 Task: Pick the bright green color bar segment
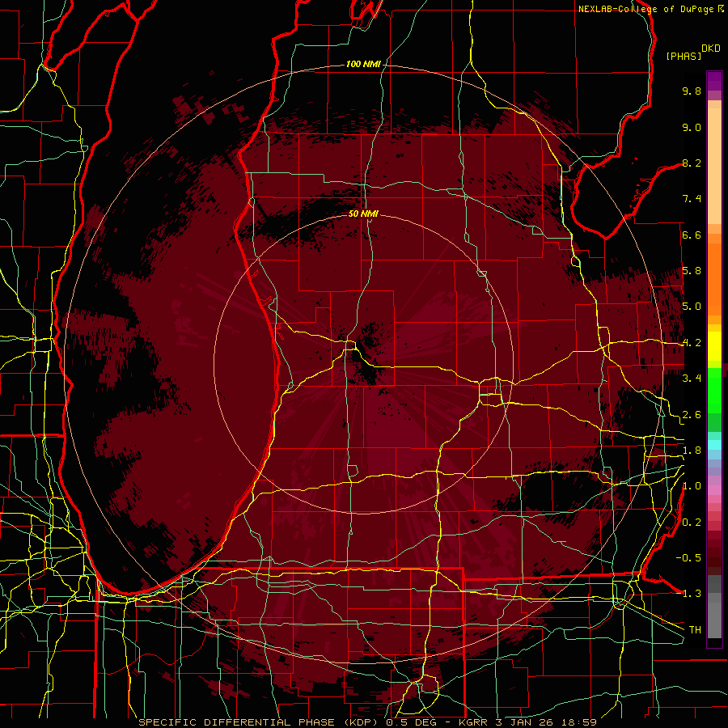(x=714, y=390)
